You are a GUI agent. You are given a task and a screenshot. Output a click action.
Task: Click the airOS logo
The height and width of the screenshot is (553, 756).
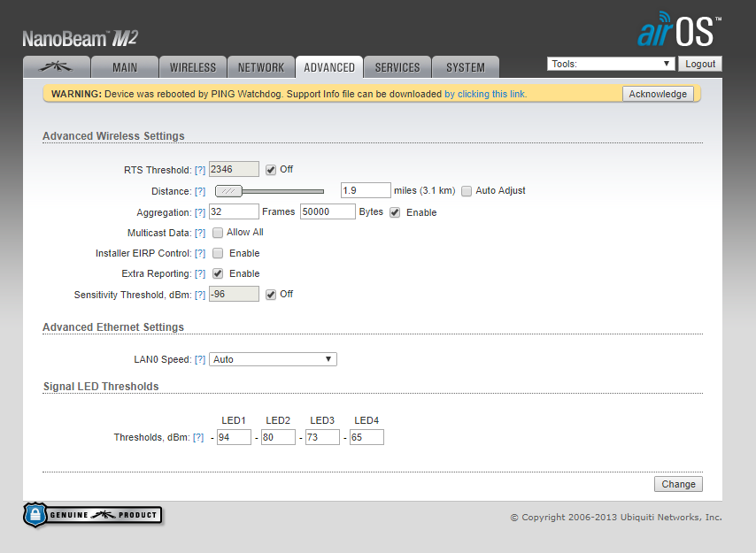[x=679, y=29]
